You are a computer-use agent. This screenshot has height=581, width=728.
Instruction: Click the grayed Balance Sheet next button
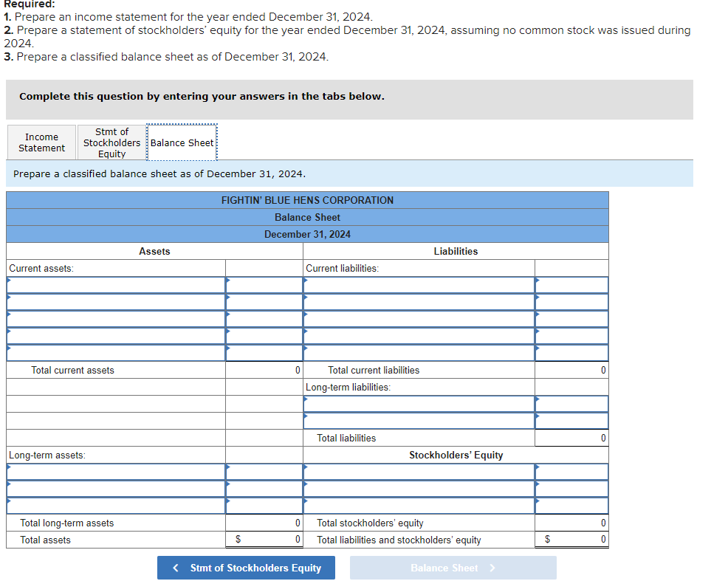coord(453,568)
